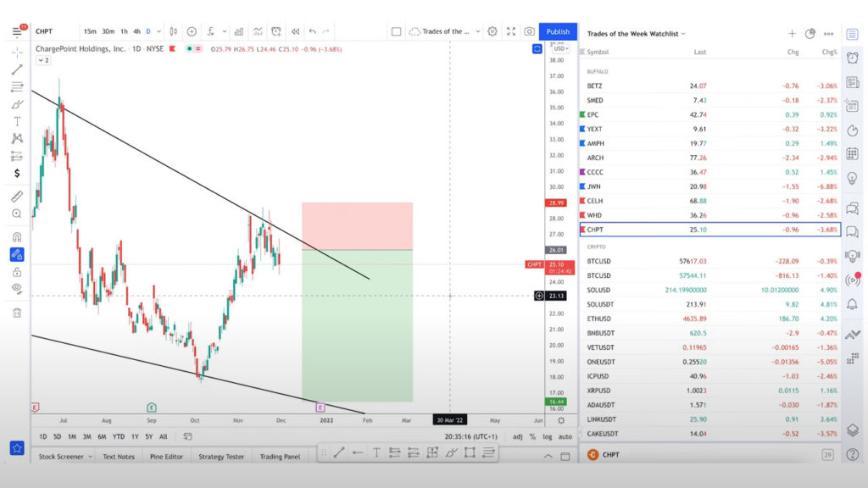Remove drawings with the trash icon
The width and height of the screenshot is (868, 488).
[17, 313]
